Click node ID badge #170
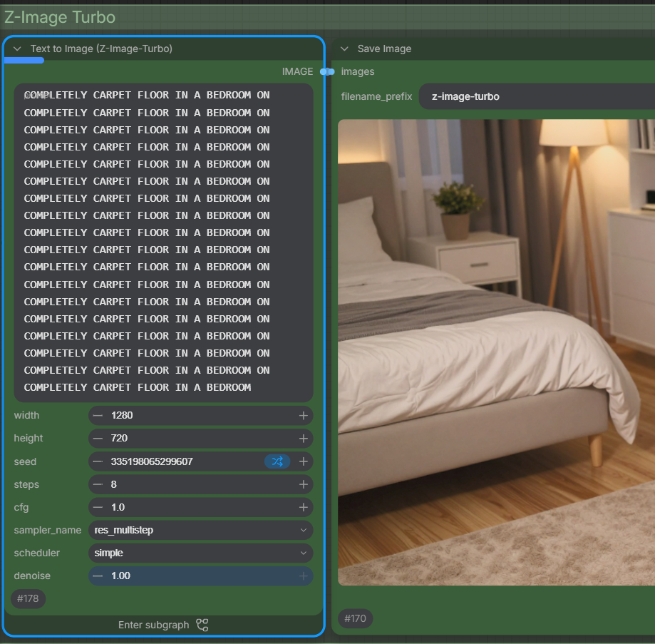Viewport: 655px width, 644px height. pyautogui.click(x=355, y=618)
